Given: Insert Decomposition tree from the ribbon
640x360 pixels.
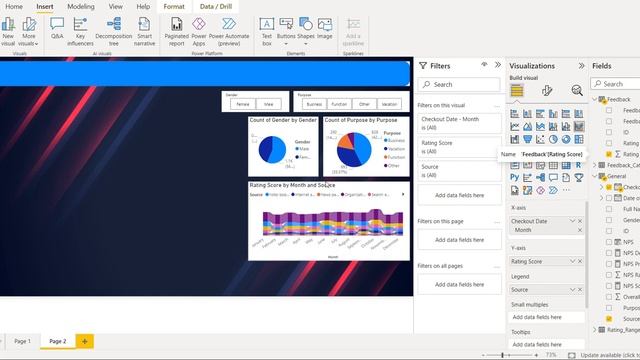Looking at the screenshot, I should pos(113,31).
